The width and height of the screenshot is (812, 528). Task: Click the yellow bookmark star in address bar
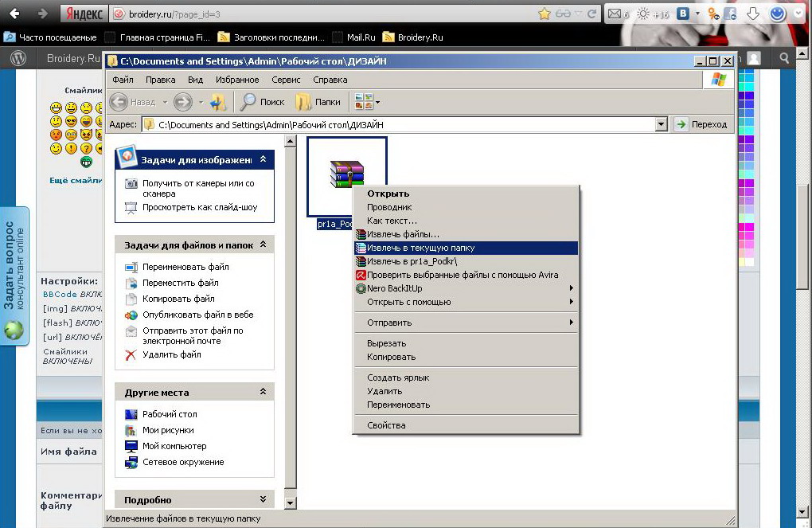tap(545, 14)
